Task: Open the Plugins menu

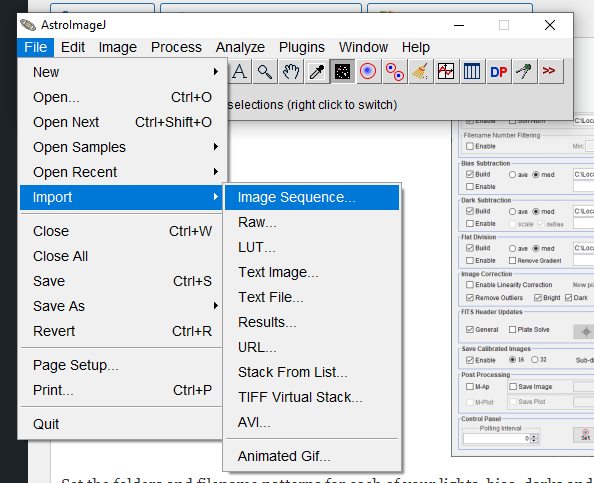Action: [302, 47]
